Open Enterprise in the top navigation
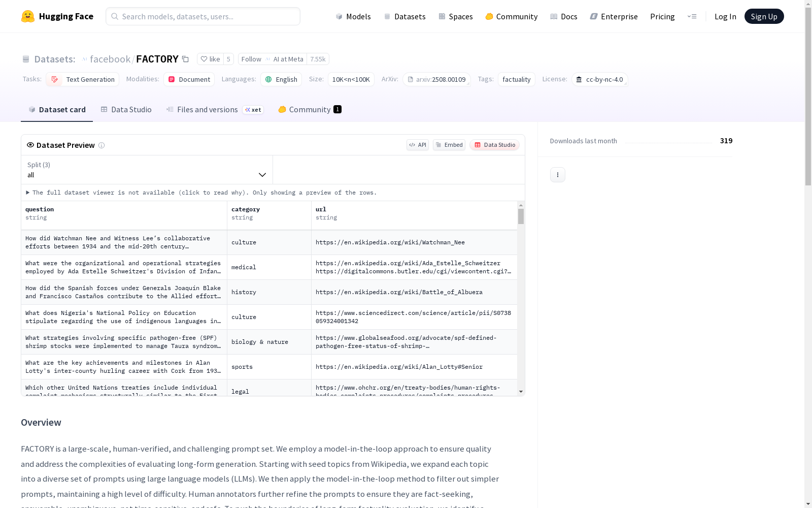This screenshot has width=812, height=508. pyautogui.click(x=614, y=16)
